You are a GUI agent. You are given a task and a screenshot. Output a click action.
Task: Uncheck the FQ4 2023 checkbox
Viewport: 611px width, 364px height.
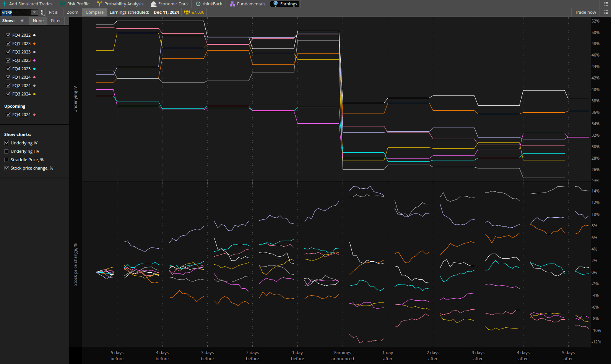[x=8, y=69]
